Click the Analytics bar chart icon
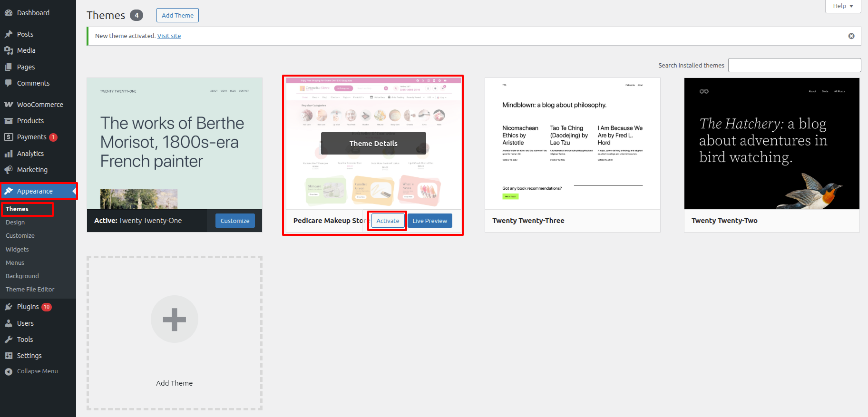The image size is (868, 417). [x=9, y=154]
